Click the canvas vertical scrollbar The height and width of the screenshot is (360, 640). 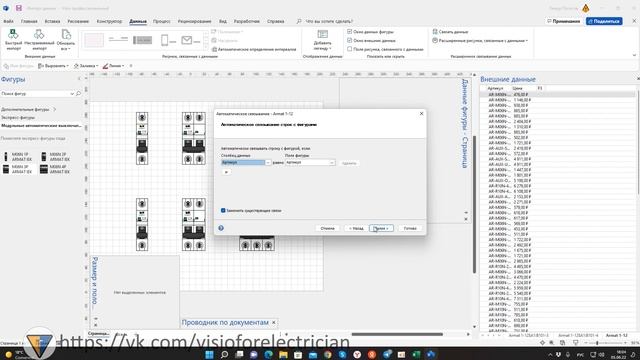[x=474, y=204]
